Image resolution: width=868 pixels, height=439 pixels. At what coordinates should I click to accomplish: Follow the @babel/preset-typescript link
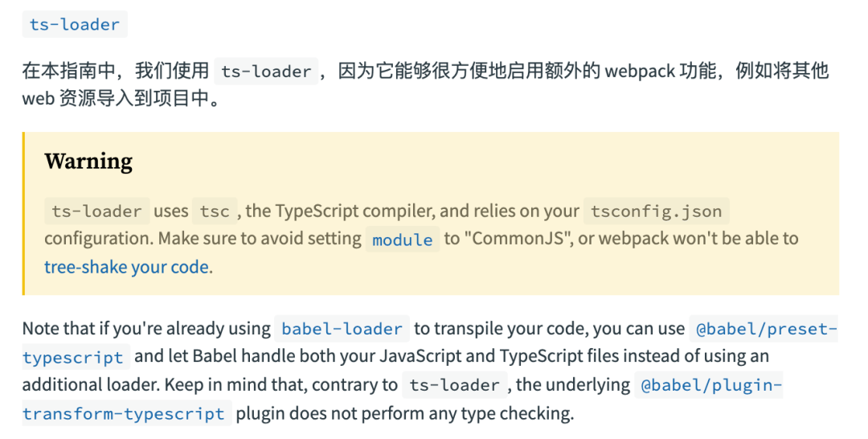[766, 329]
